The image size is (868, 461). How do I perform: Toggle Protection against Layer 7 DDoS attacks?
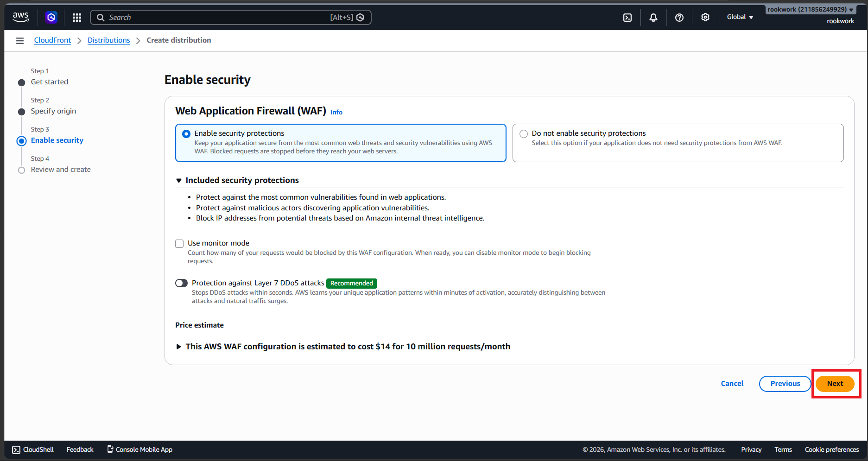click(x=182, y=283)
